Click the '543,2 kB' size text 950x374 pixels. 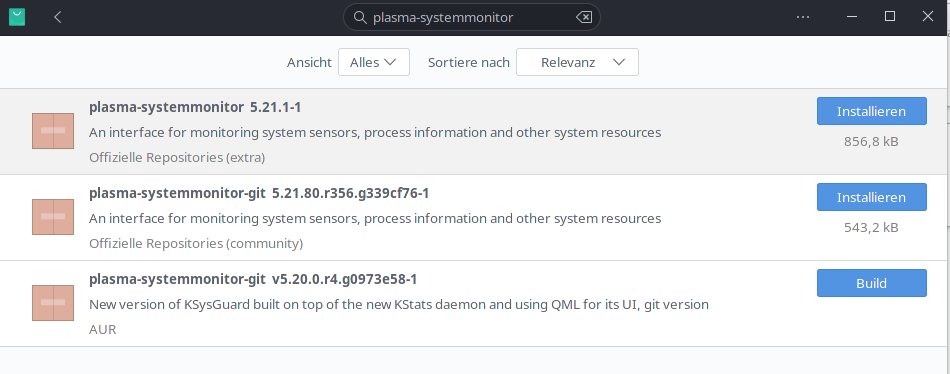click(871, 228)
